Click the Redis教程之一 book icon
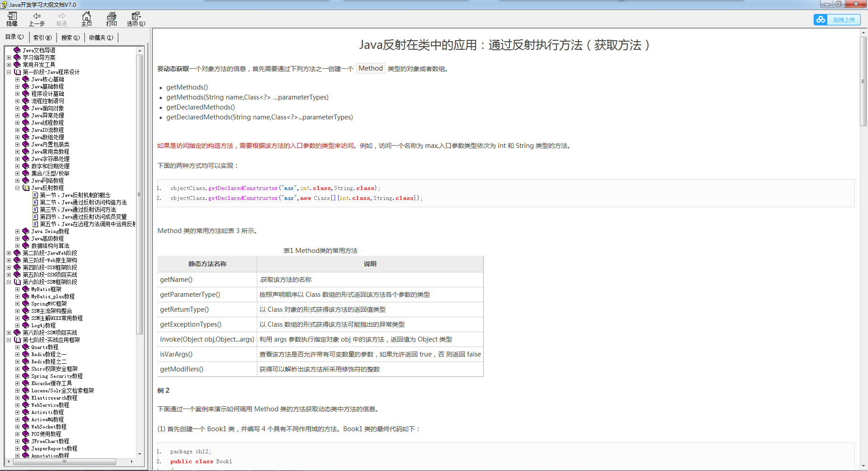This screenshot has width=868, height=471. tap(26, 354)
